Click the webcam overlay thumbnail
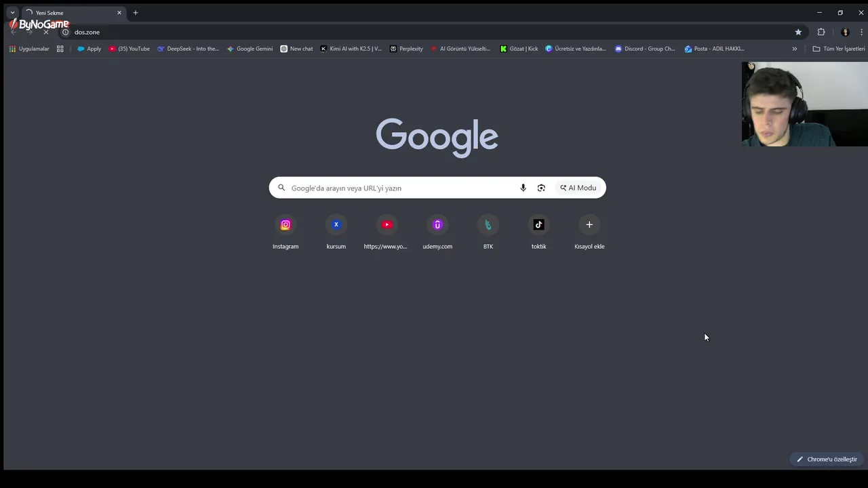868x488 pixels. tap(805, 104)
